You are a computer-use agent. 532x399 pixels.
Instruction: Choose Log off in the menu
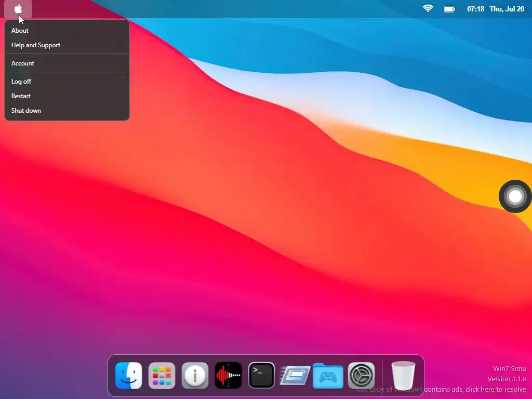click(67, 82)
